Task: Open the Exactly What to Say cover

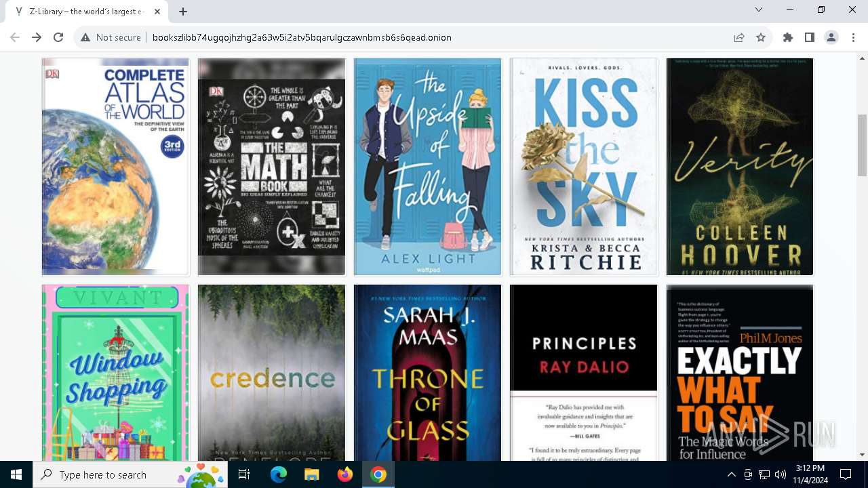Action: coord(740,373)
